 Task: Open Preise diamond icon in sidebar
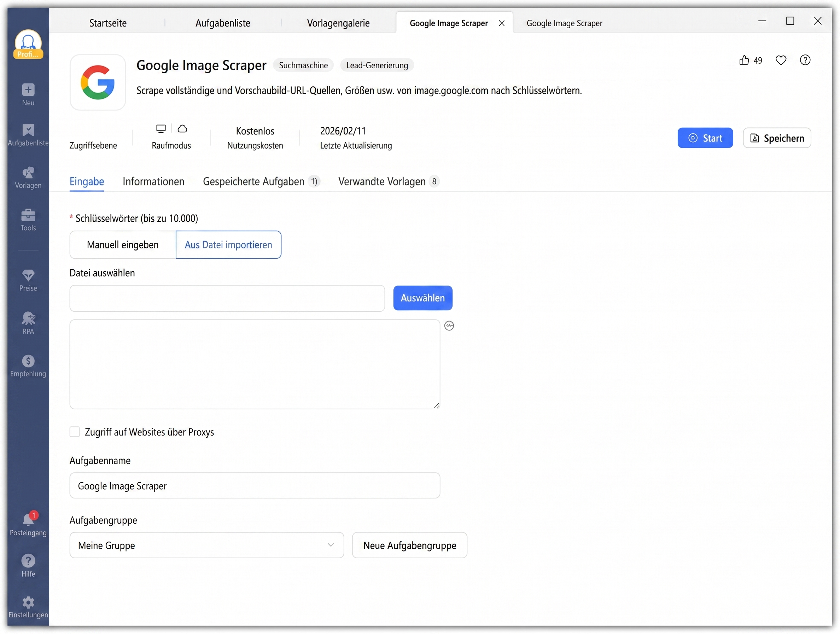pos(28,275)
